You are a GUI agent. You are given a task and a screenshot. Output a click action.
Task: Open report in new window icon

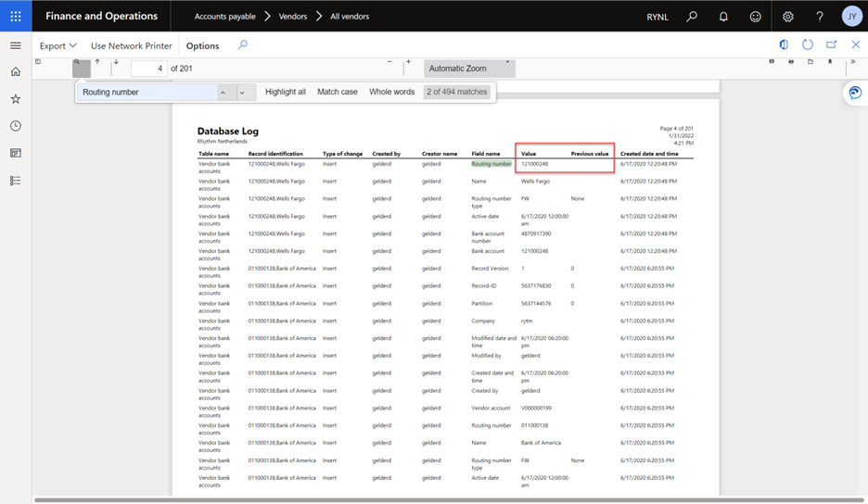point(832,44)
